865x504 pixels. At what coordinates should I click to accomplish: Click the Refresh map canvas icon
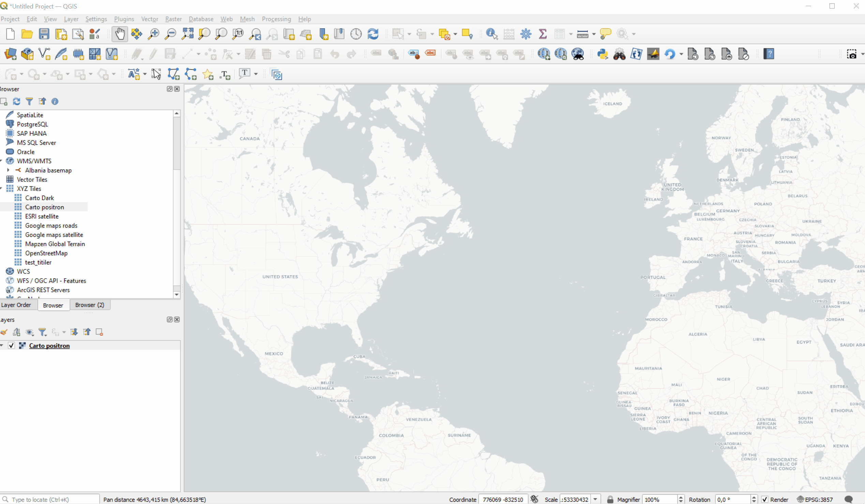(373, 34)
